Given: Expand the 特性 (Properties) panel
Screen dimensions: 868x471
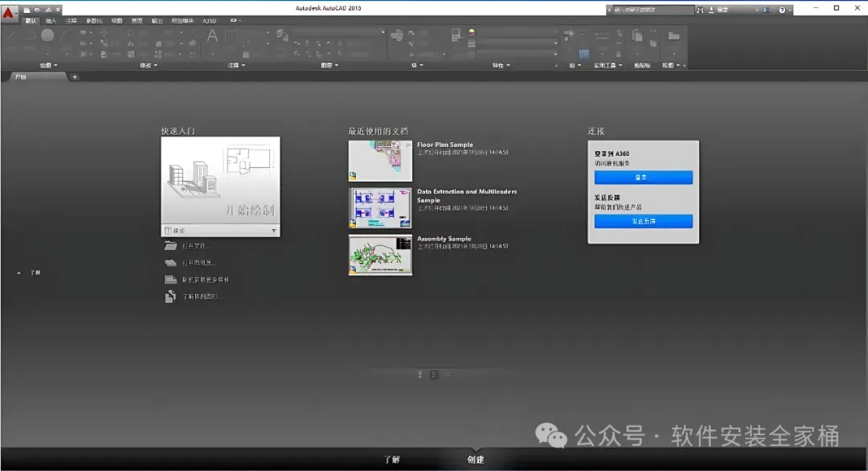Looking at the screenshot, I should click(501, 65).
